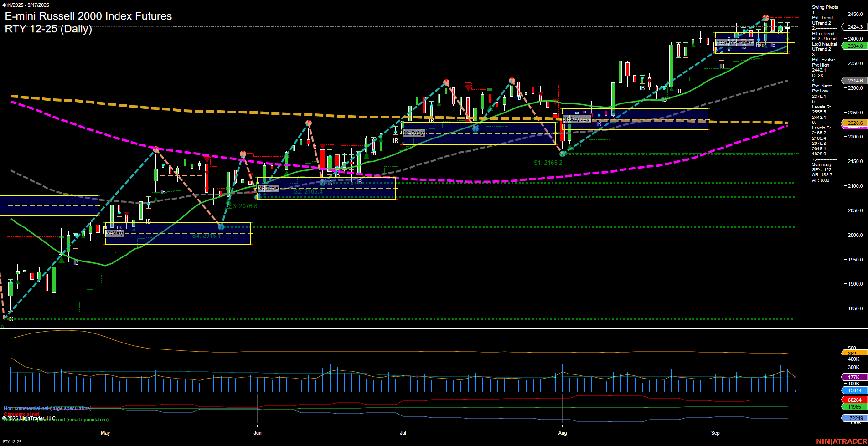Click the 2424.3 current price marker

point(855,27)
